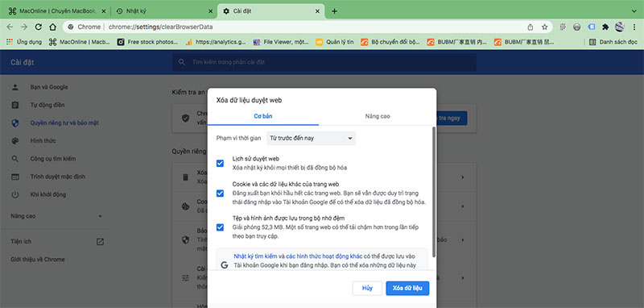Open Free stock photos bookmark
This screenshot has height=308, width=644.
pyautogui.click(x=148, y=42)
